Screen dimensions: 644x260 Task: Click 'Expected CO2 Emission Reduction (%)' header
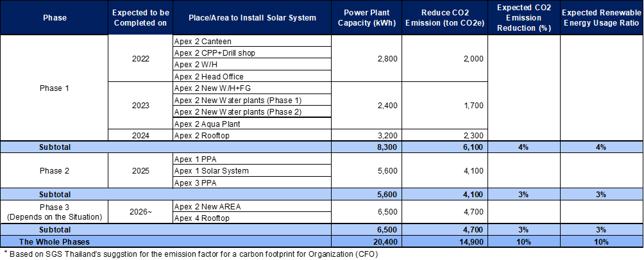pyautogui.click(x=523, y=18)
